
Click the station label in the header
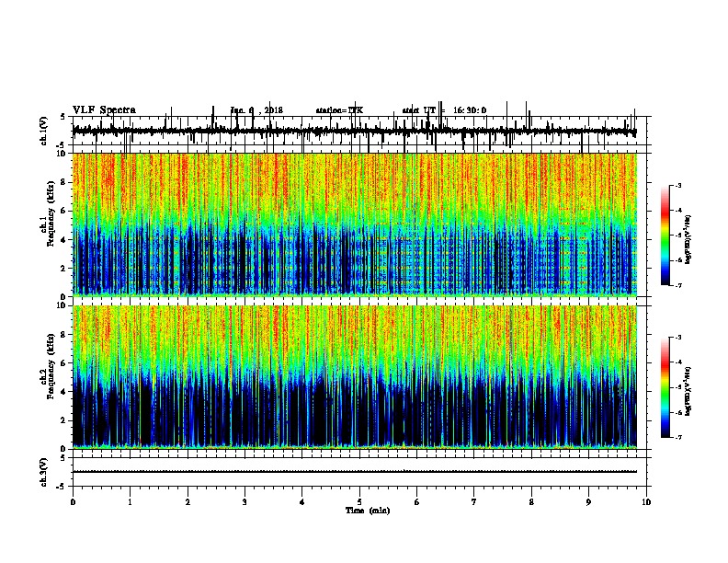click(339, 110)
